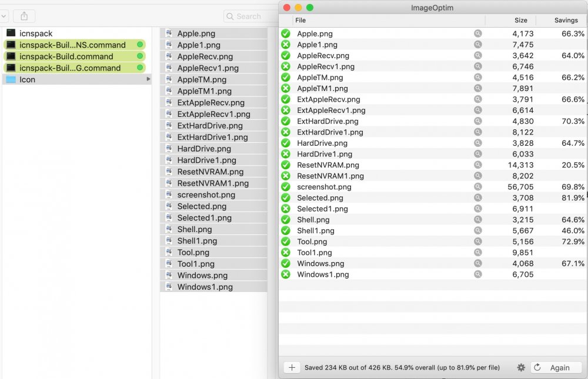Click green tag dot on icnspack-Build.command
588x379 pixels.
pyautogui.click(x=140, y=56)
